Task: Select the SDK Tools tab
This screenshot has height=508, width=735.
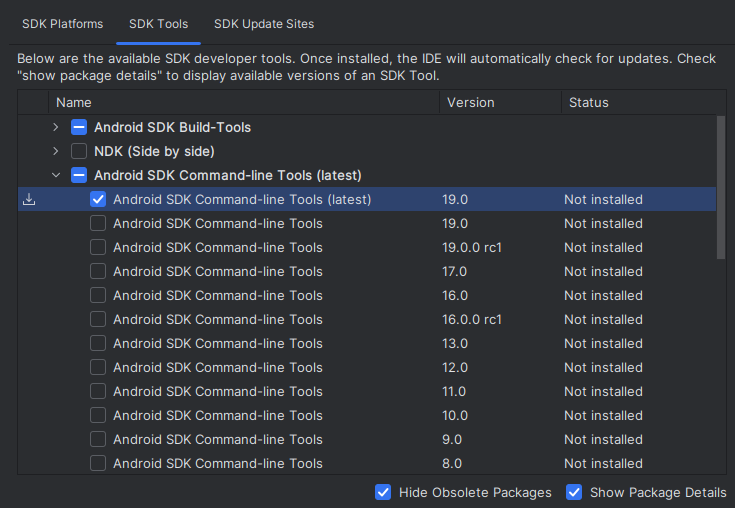Action: pyautogui.click(x=158, y=23)
